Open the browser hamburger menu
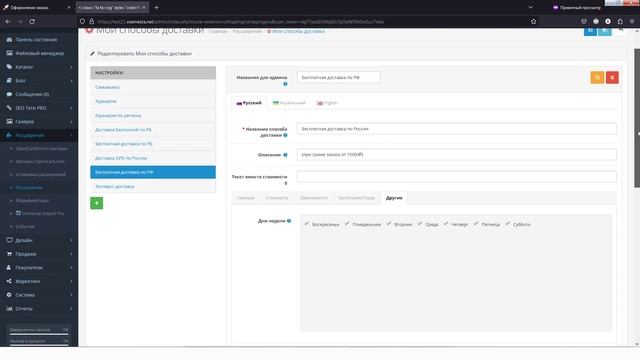The width and height of the screenshot is (640, 360). point(632,21)
